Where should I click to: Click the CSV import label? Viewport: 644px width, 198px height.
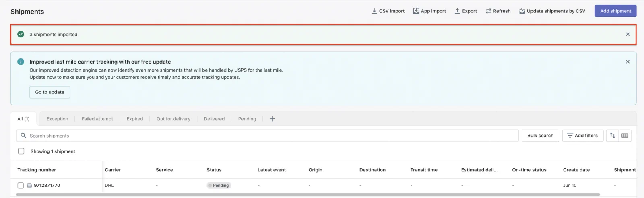(392, 11)
